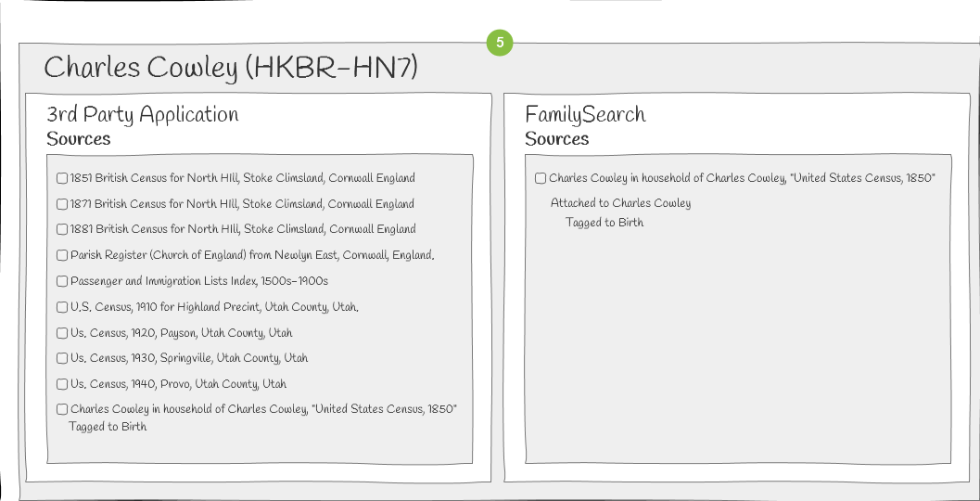
Task: Check the U.S. Census 1910 Highland source
Action: tap(62, 307)
